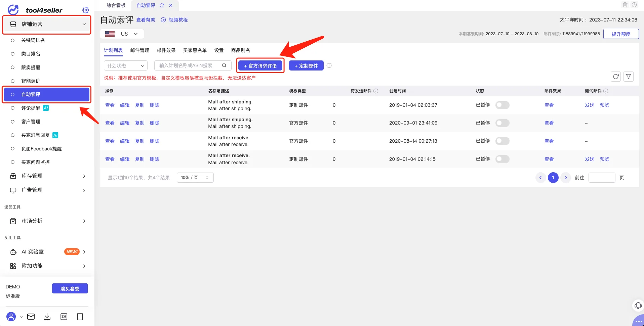Switch to 买家黑名单 tab
Image resolution: width=644 pixels, height=326 pixels.
coord(195,50)
